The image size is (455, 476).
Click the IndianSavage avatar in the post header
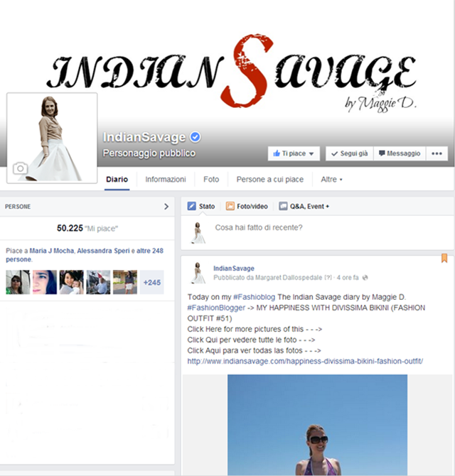tap(198, 273)
